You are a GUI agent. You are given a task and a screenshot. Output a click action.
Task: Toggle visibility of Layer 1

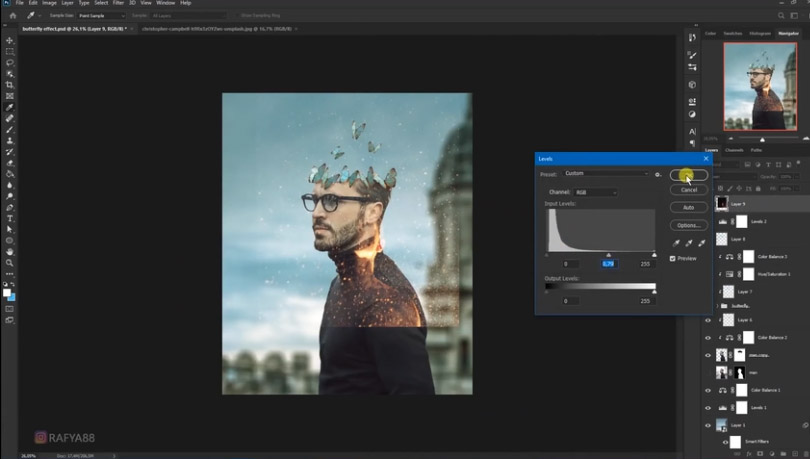click(708, 425)
